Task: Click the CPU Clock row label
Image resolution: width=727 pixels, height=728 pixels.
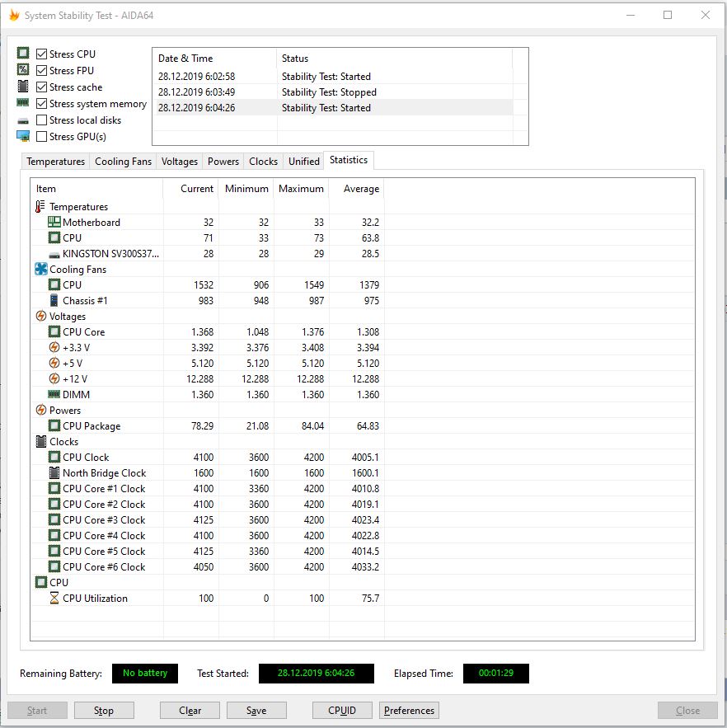Action: pos(86,458)
